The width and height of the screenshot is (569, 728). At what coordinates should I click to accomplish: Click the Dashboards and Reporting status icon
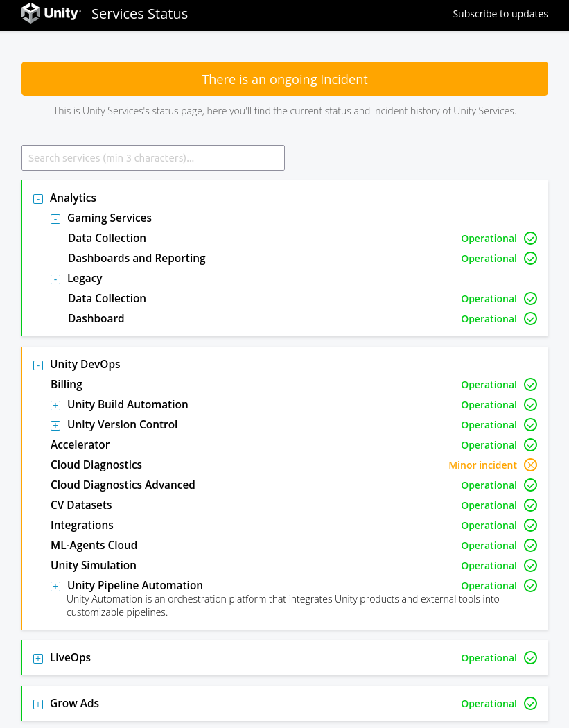(530, 259)
